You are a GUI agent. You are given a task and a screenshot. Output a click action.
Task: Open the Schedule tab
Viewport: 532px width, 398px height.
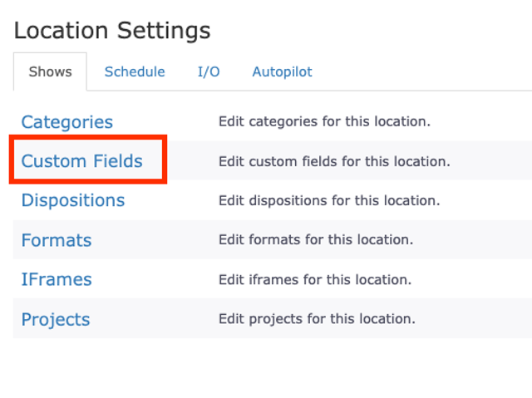coord(135,71)
